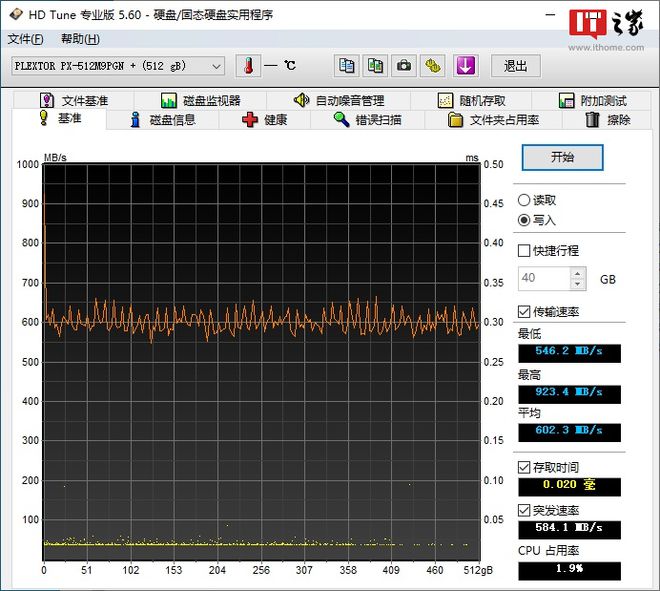Viewport: 660px width, 591px height.
Task: Open the 文件夹占用率 tab
Action: (x=493, y=120)
